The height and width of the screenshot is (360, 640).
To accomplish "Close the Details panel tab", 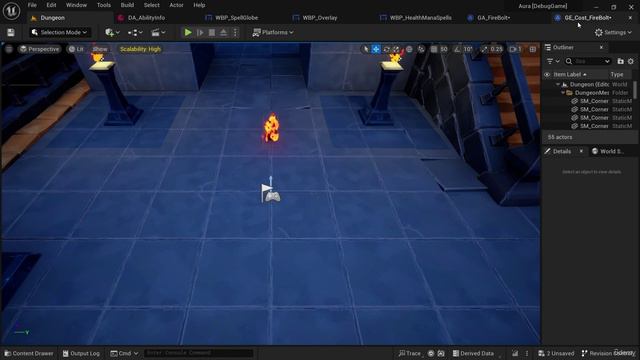I will click(x=581, y=151).
